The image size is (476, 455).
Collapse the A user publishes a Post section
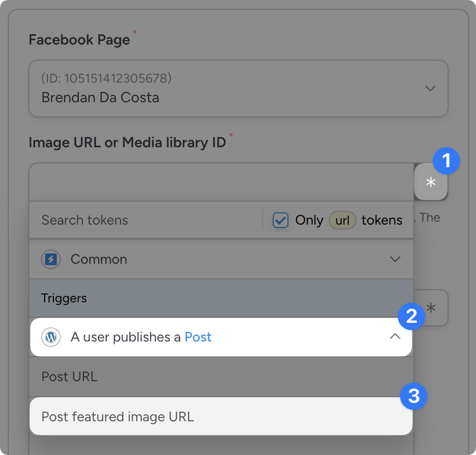point(395,337)
